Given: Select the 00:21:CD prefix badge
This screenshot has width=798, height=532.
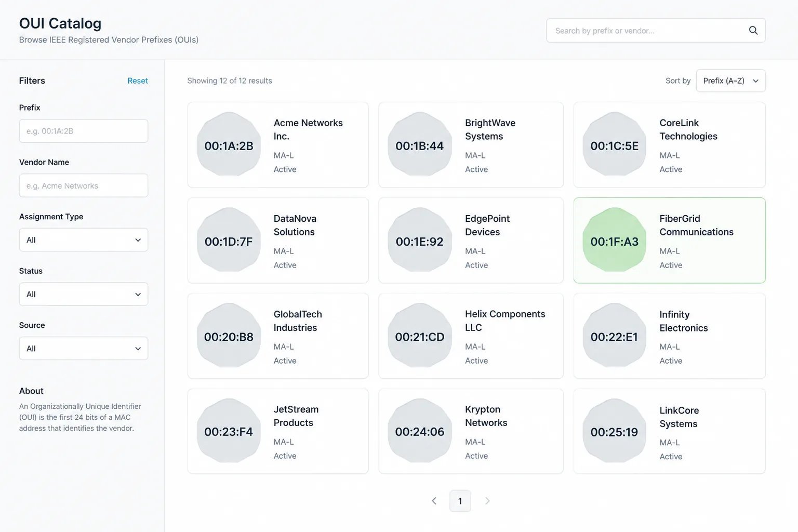Looking at the screenshot, I should tap(420, 336).
